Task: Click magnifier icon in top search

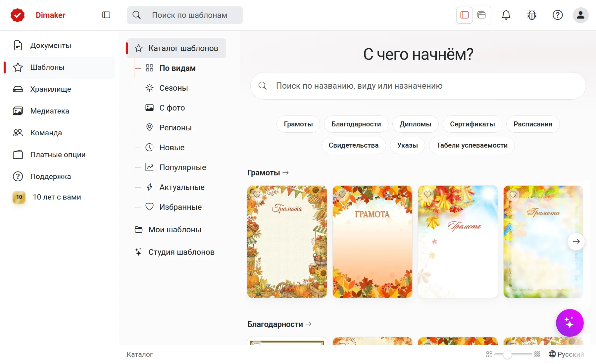Action: tap(136, 15)
